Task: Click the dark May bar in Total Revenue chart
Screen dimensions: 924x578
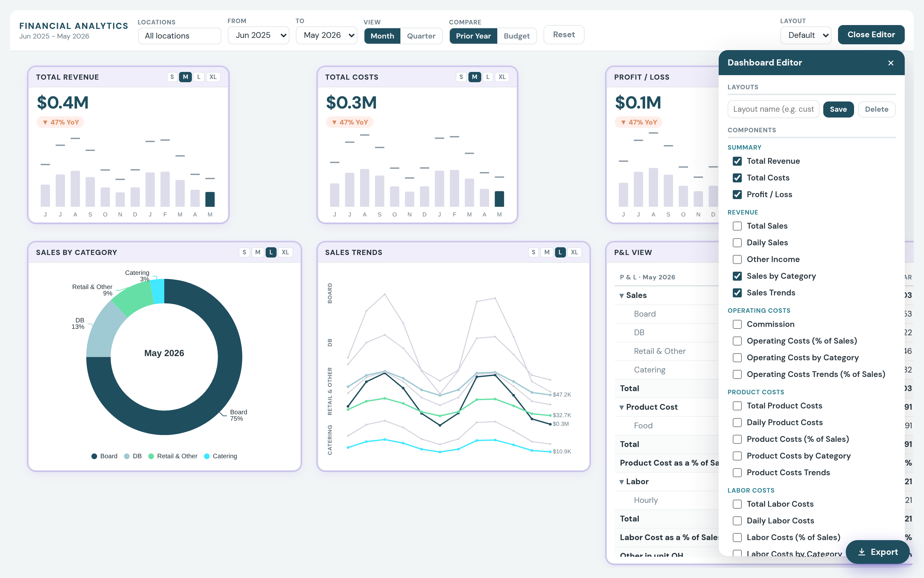Action: coord(210,199)
